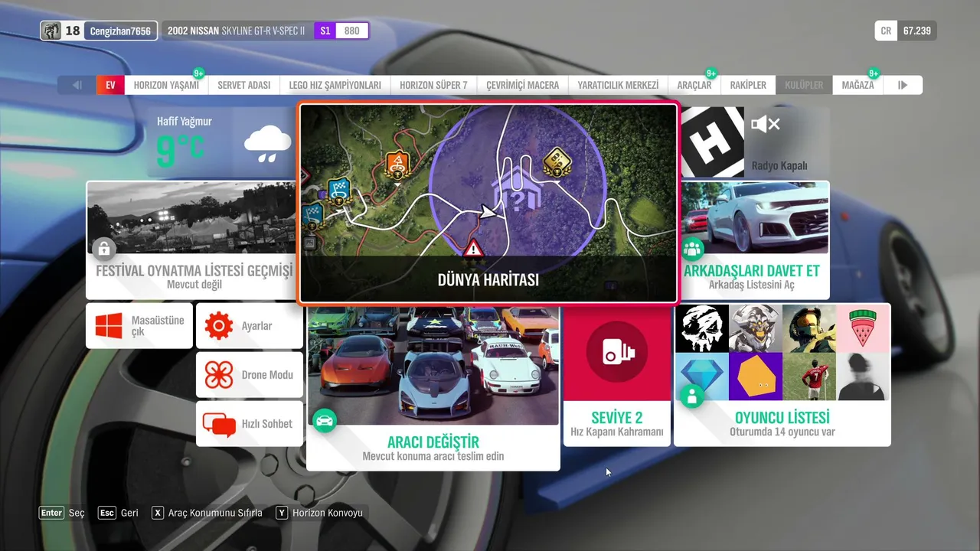The image size is (980, 551).
Task: Click the orange event badge on map
Action: (397, 165)
